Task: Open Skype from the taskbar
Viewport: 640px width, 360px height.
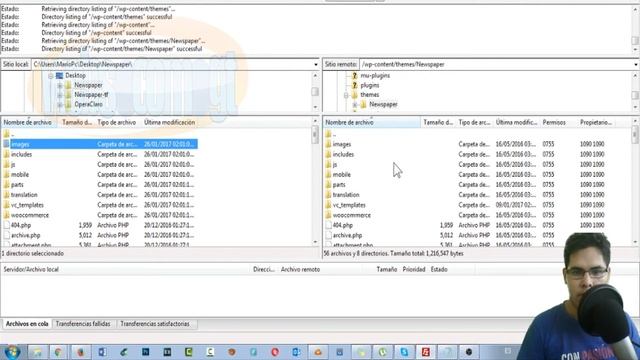Action: click(x=404, y=352)
